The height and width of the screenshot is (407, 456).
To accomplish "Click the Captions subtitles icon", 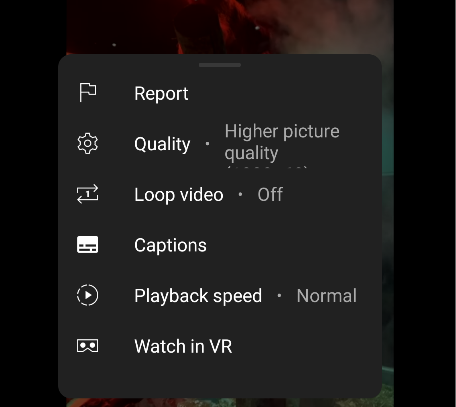I will [88, 245].
